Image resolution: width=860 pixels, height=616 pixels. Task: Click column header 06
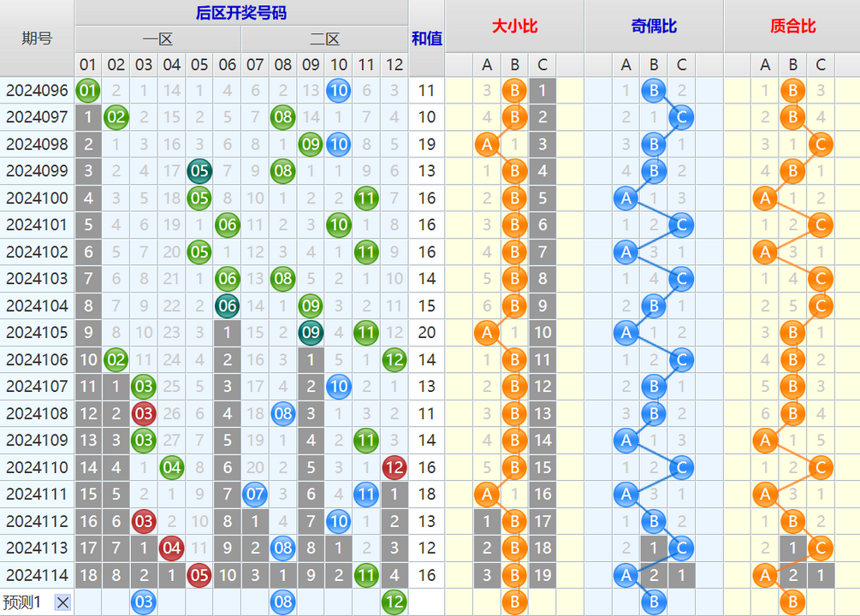point(227,65)
